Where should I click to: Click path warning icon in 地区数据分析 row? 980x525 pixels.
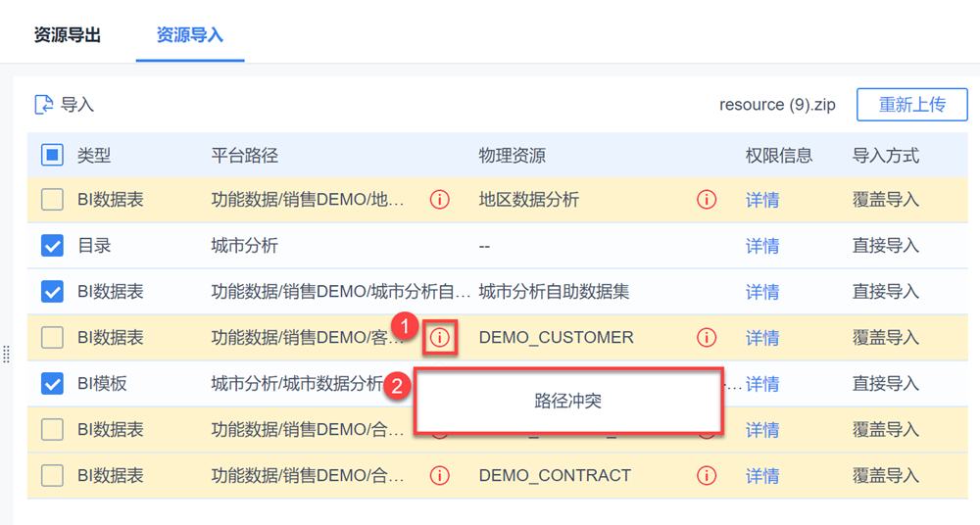point(440,200)
